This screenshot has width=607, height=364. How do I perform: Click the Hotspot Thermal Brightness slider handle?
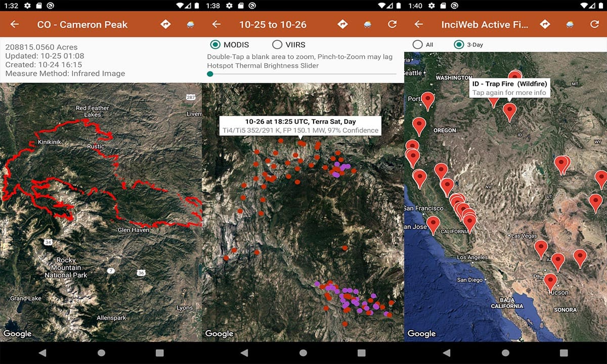click(210, 74)
